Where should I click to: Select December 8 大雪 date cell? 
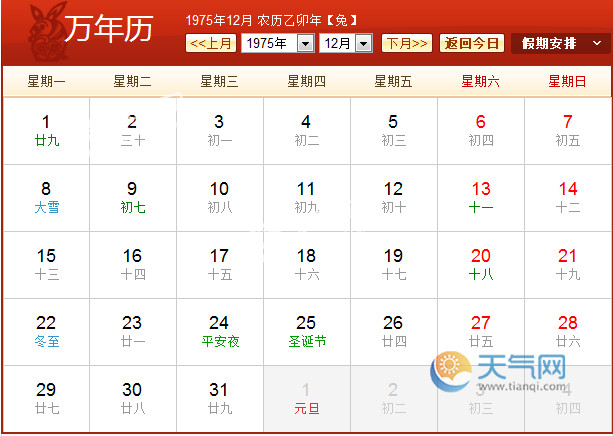point(46,197)
